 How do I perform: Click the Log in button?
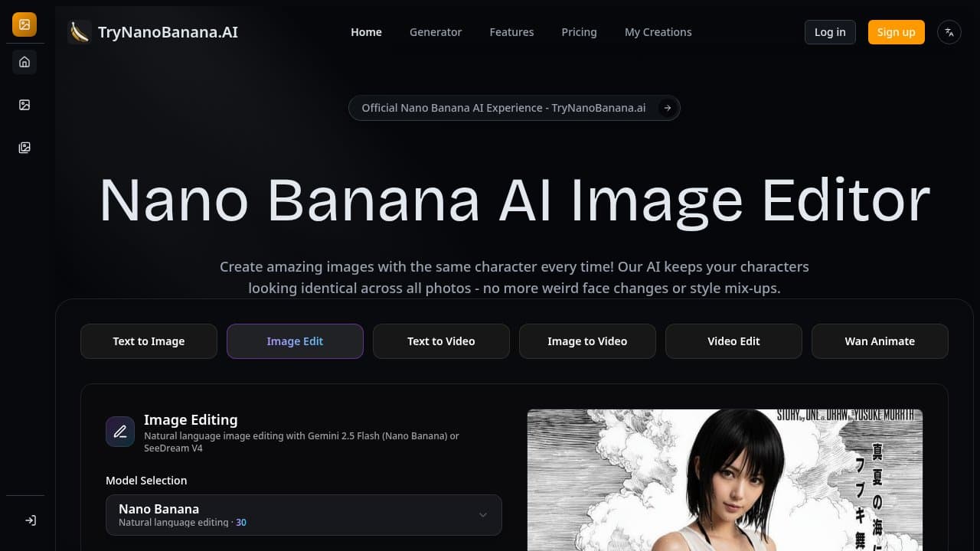(830, 32)
